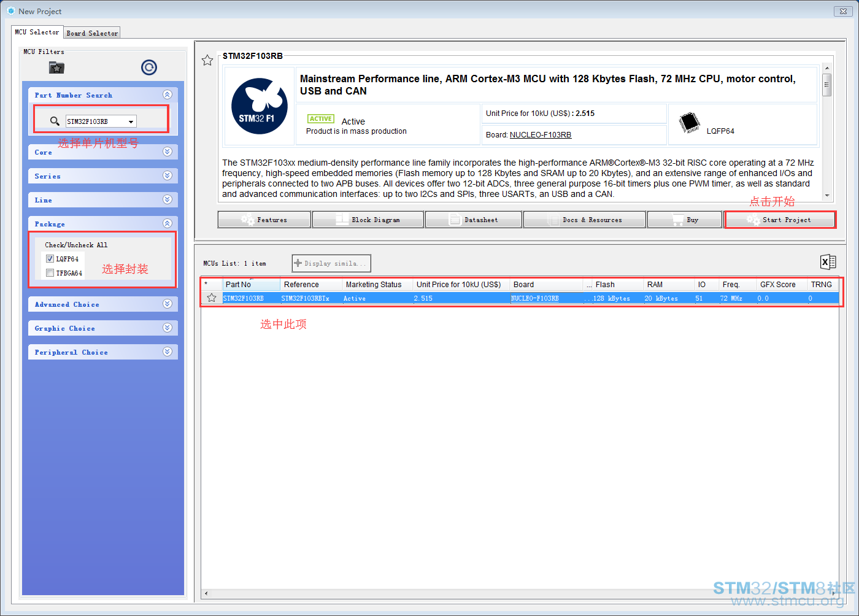Enable the TFBGA64 package checkbox

(x=50, y=273)
